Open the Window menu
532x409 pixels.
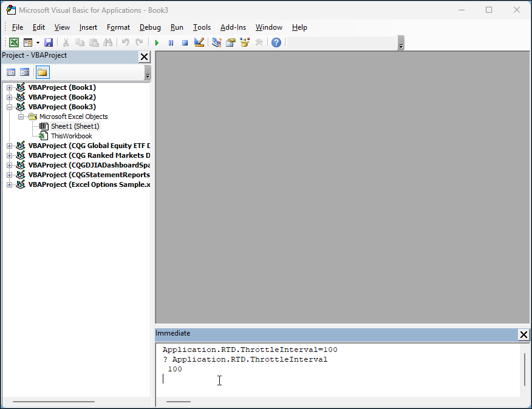point(269,27)
